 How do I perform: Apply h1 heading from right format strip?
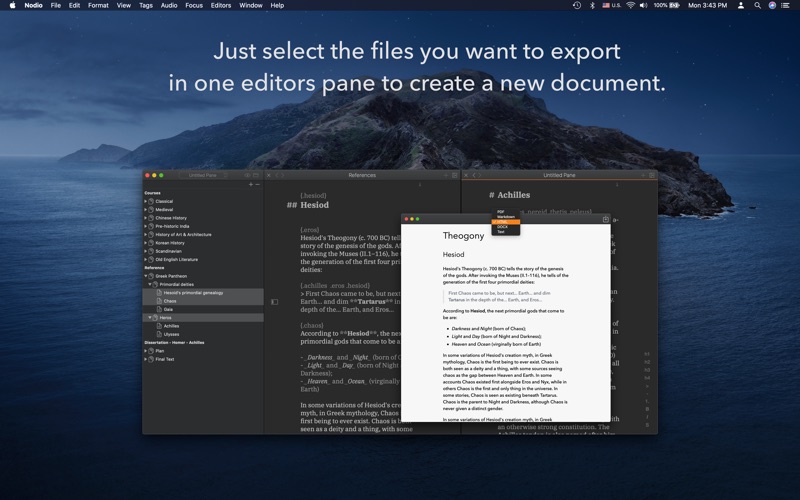pyautogui.click(x=647, y=354)
